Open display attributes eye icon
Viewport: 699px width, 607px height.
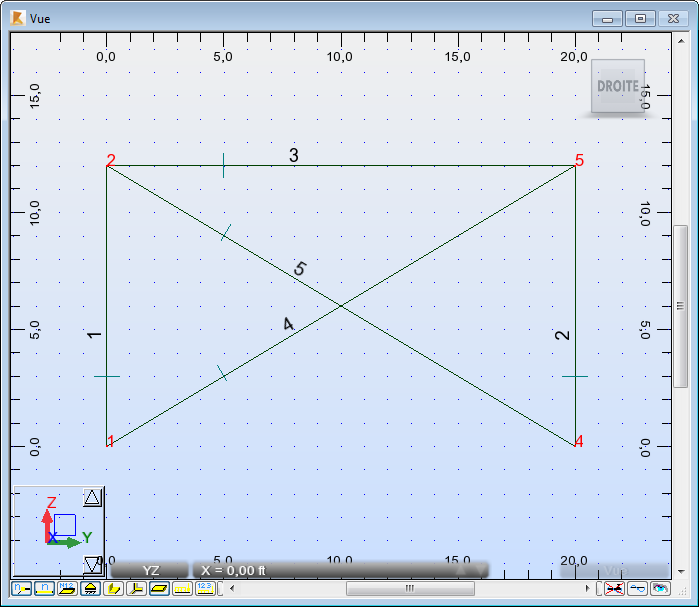tap(660, 589)
